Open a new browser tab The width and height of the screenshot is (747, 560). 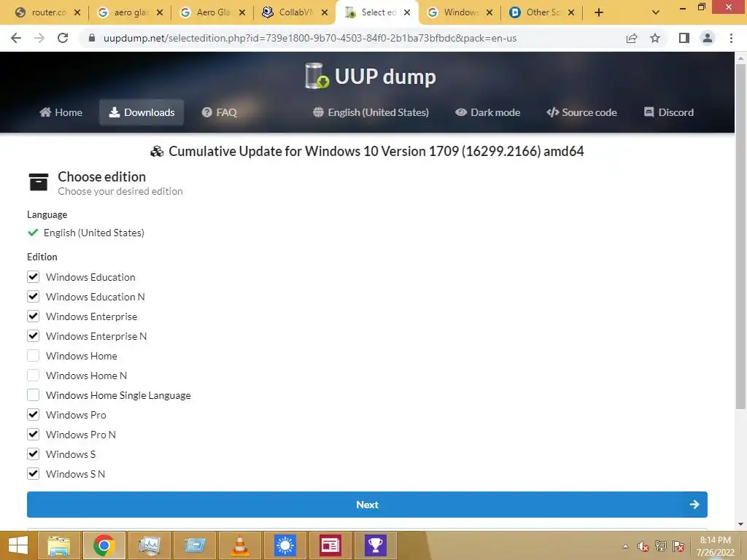(x=599, y=12)
